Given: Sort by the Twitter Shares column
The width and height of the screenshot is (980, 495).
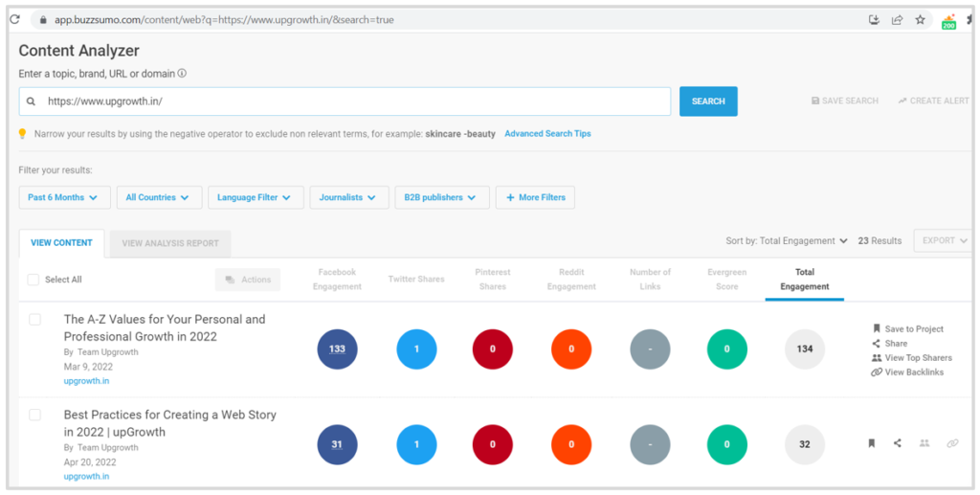Looking at the screenshot, I should 416,280.
